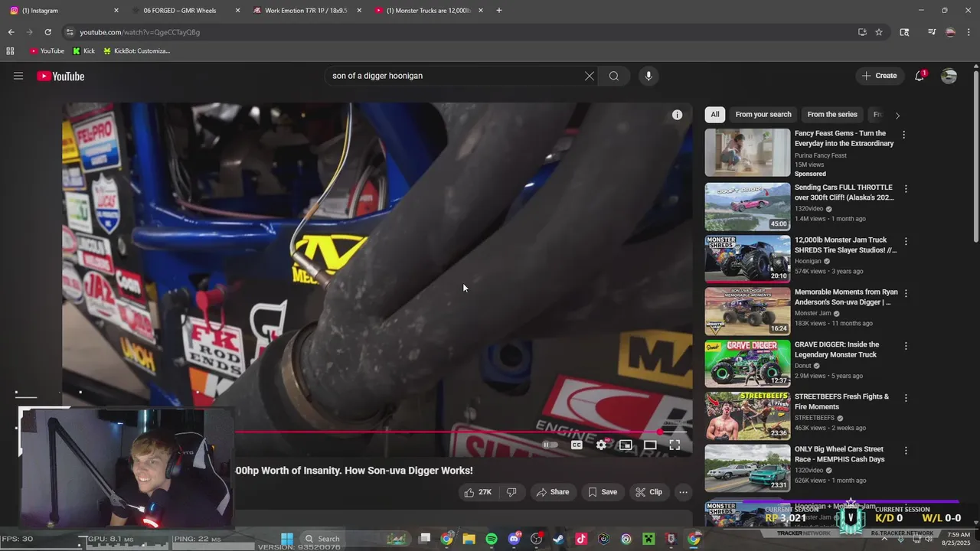Open Steam from taskbar
This screenshot has width=980, height=551.
(x=558, y=539)
